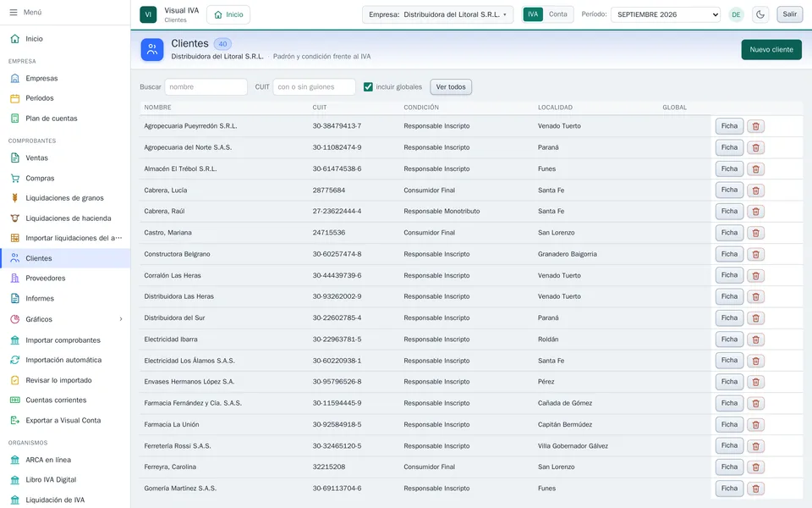Switch to IVA mode toggle
The image size is (812, 508).
(x=533, y=14)
